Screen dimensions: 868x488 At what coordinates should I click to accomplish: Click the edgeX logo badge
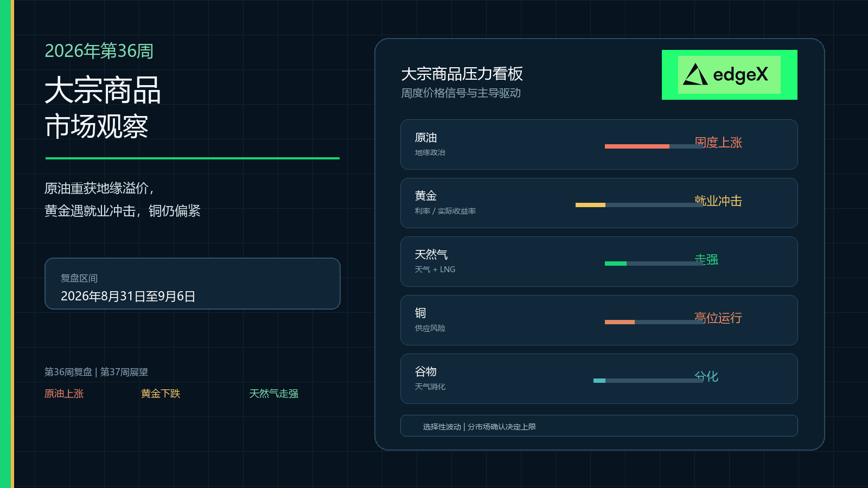point(729,75)
